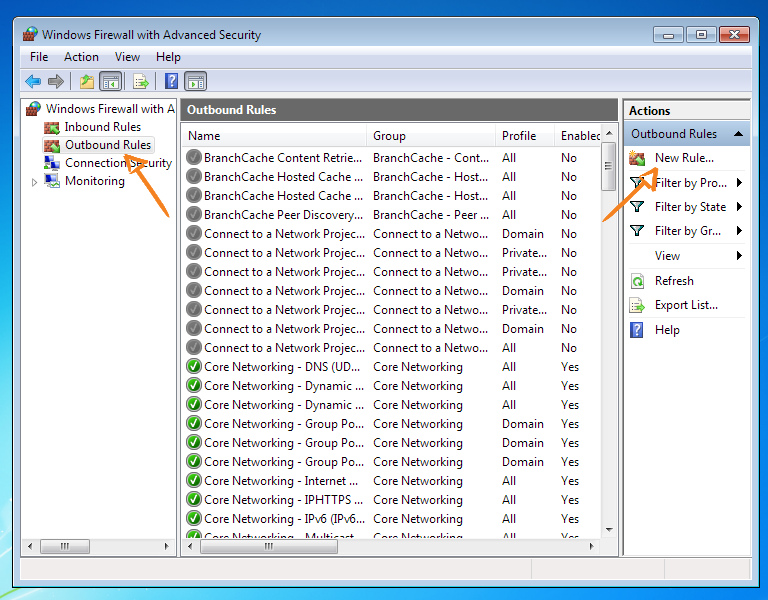Image resolution: width=768 pixels, height=600 pixels.
Task: Click the blue Back arrow toolbar icon
Action: coord(33,82)
